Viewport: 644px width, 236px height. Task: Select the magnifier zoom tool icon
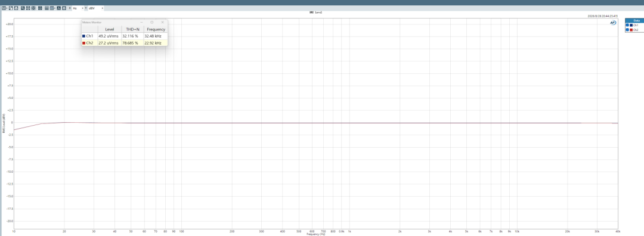[x=23, y=8]
